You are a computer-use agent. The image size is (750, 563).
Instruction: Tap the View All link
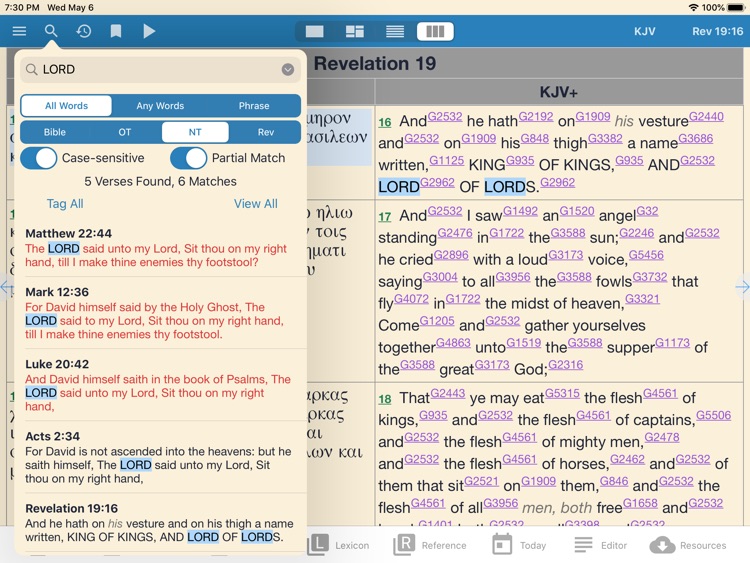255,204
